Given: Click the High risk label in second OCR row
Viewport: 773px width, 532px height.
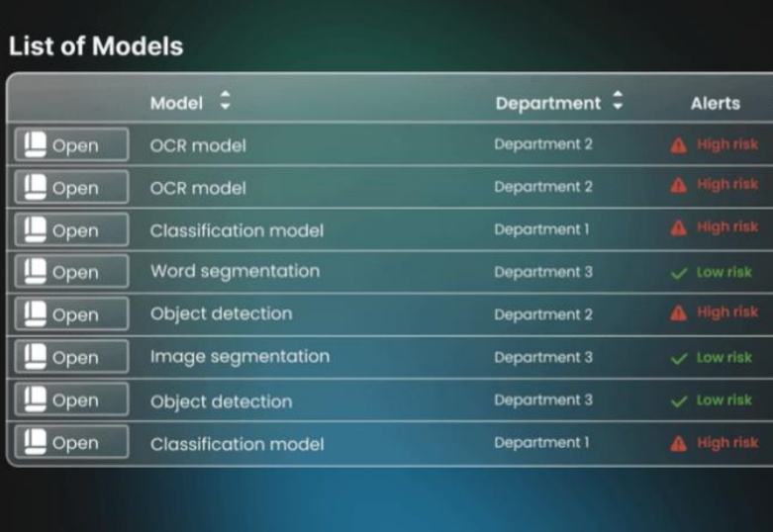Looking at the screenshot, I should point(727,184).
